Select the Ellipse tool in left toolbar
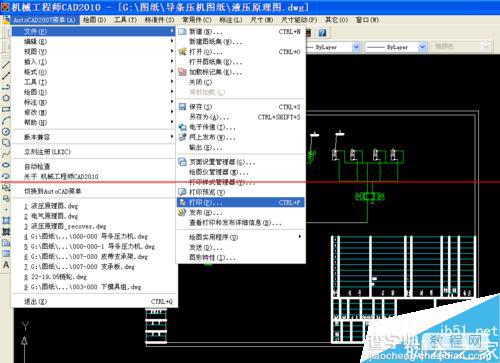Screen dimensions: 500x363 pyautogui.click(x=6, y=165)
